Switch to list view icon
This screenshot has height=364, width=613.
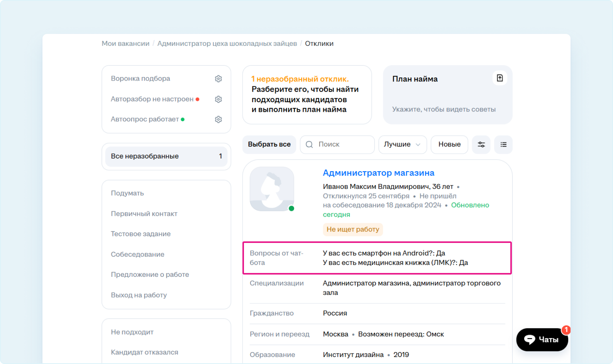pos(503,145)
